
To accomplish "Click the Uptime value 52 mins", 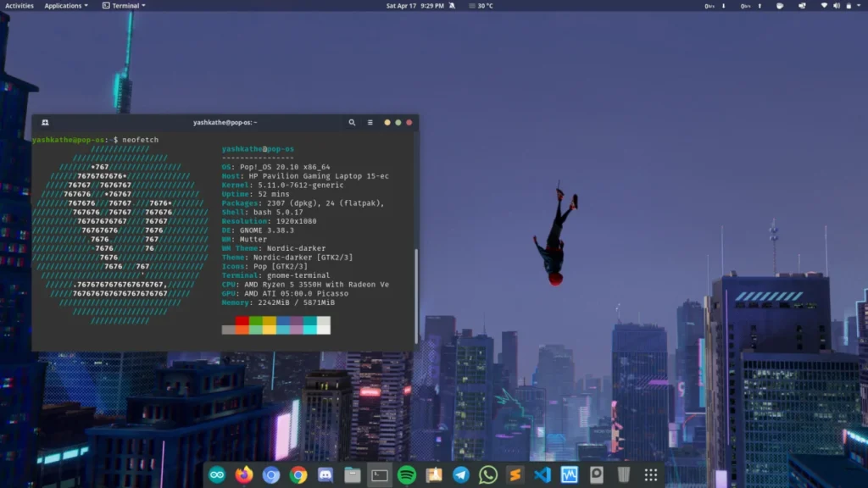I will tap(274, 194).
